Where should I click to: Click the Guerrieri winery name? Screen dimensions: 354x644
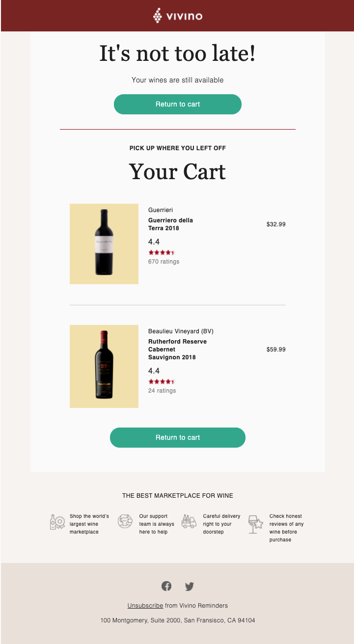point(161,210)
